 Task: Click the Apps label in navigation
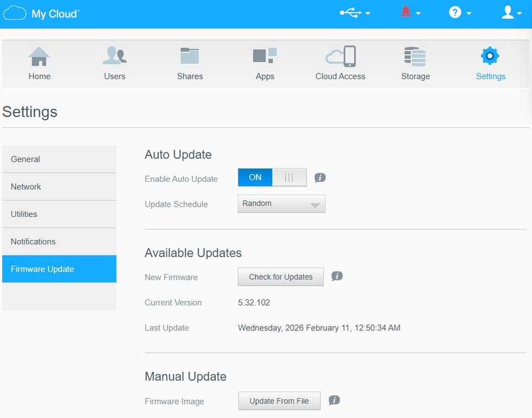pos(265,77)
